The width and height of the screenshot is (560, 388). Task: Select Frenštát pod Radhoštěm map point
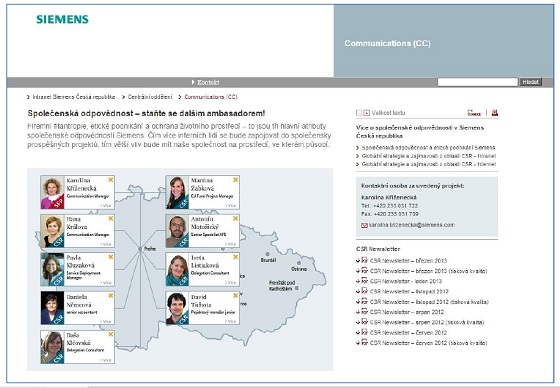(296, 288)
